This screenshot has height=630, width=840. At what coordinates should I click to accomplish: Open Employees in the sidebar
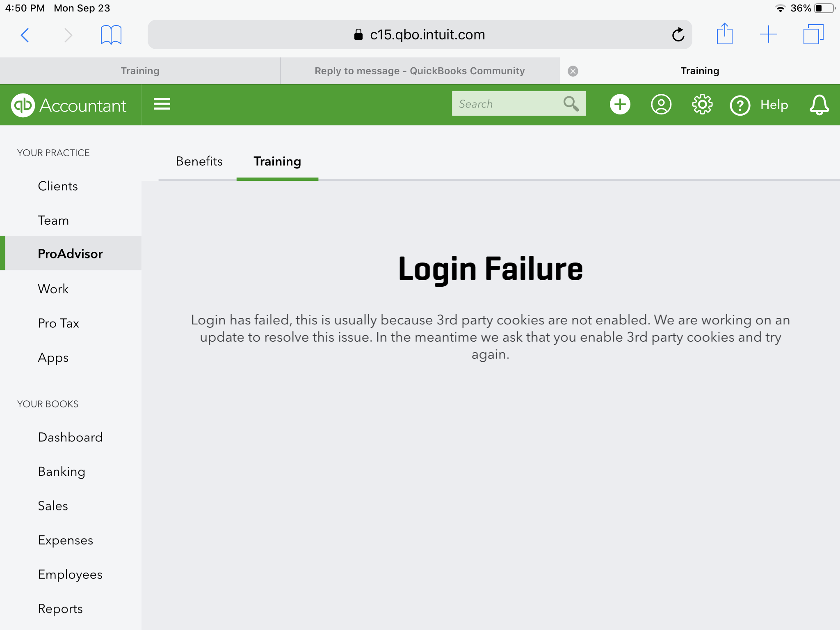coord(70,575)
